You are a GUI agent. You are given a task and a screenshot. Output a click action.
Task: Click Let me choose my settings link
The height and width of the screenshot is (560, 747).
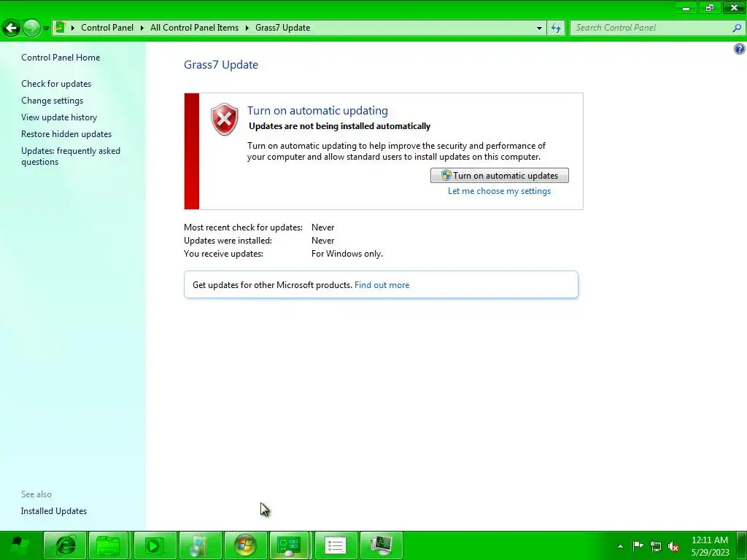499,191
